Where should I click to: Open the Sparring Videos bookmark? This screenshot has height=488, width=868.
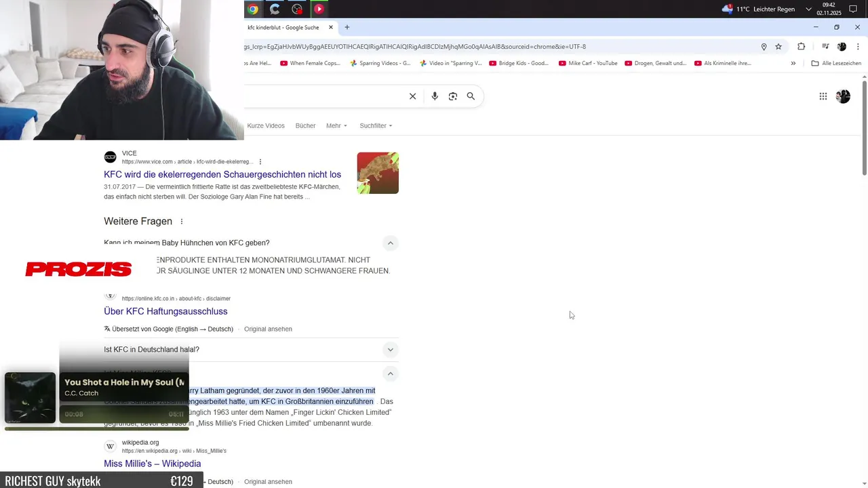click(380, 63)
